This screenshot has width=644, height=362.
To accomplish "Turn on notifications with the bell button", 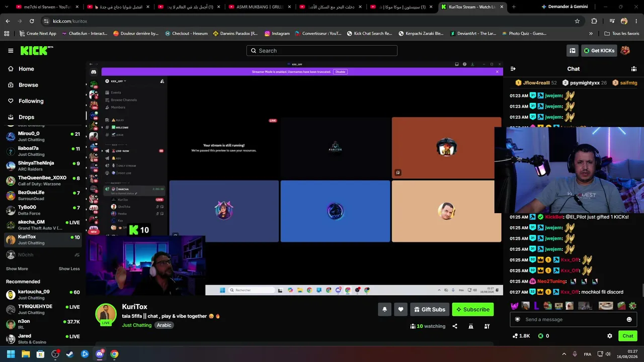I will pos(384,310).
